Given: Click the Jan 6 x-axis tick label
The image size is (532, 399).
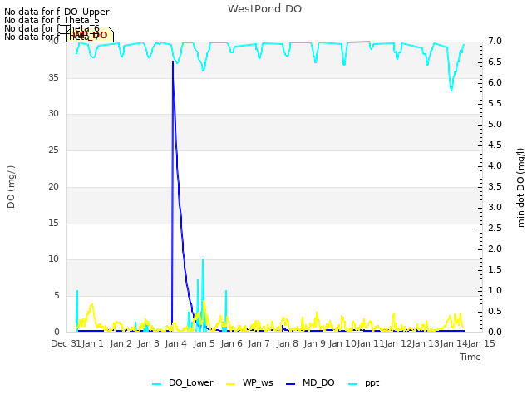Looking at the screenshot, I should 231,343.
